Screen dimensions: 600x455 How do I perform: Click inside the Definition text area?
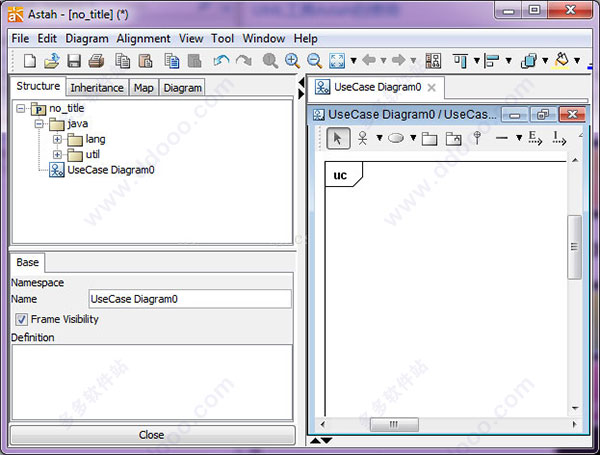152,382
